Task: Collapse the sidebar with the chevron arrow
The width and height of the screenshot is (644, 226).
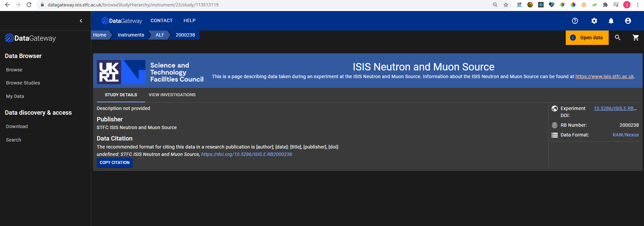Action: pos(81,21)
